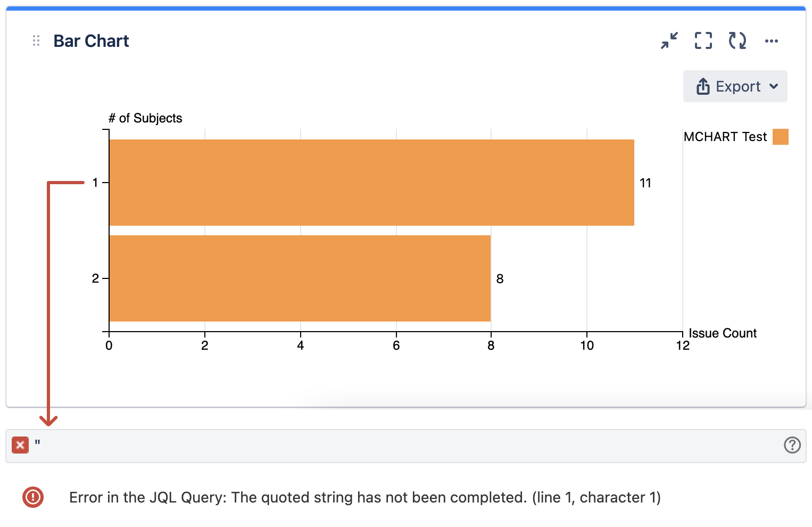Refresh the Bar Chart gadget

(x=738, y=40)
